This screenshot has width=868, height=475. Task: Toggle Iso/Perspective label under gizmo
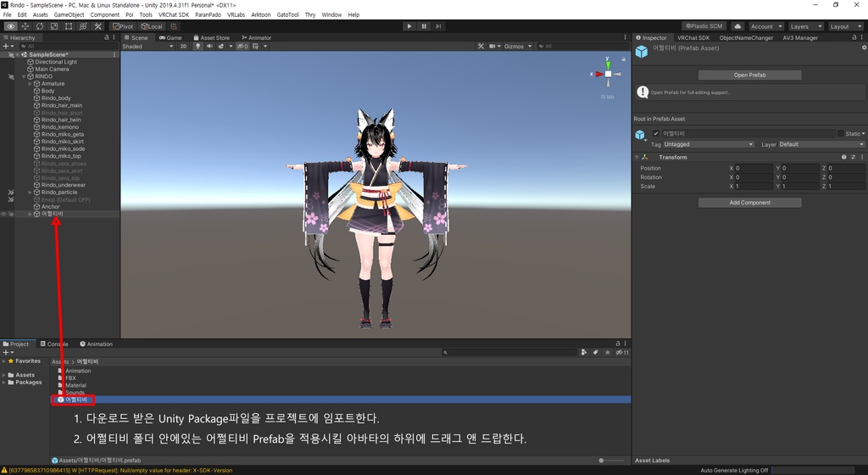pyautogui.click(x=608, y=97)
